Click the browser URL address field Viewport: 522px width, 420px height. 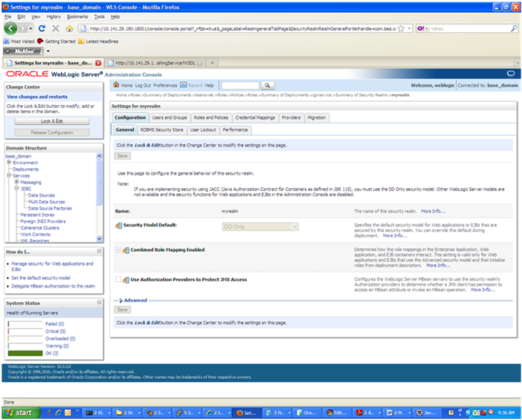click(242, 29)
